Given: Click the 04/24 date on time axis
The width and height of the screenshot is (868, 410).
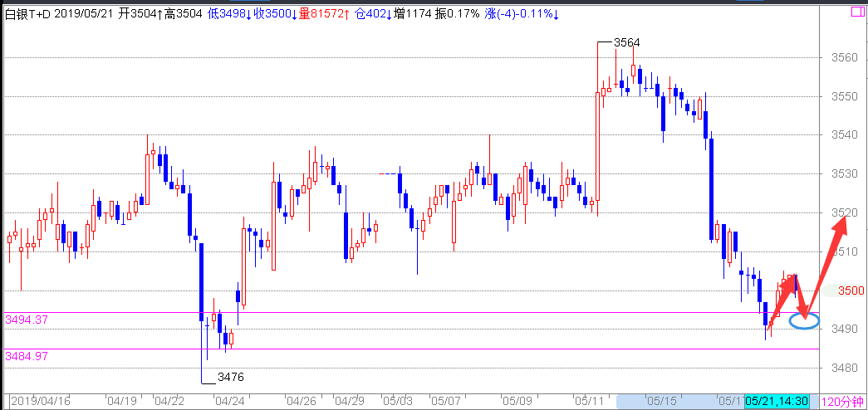Looking at the screenshot, I should (x=231, y=401).
